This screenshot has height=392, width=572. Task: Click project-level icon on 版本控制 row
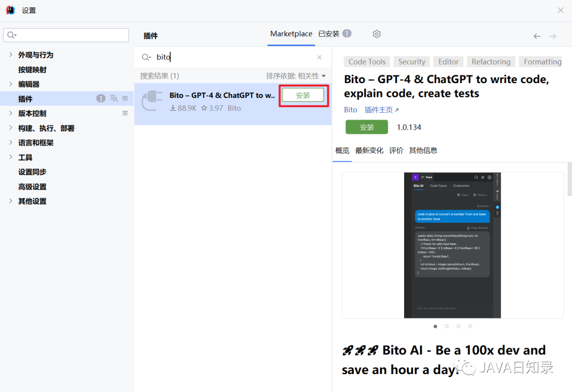point(125,113)
